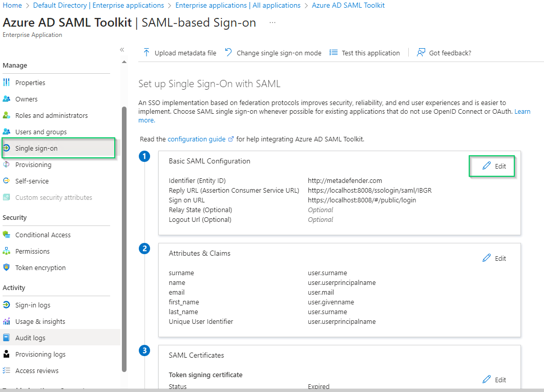The height and width of the screenshot is (392, 544).
Task: Open Conditional Access under Security
Action: (43, 235)
